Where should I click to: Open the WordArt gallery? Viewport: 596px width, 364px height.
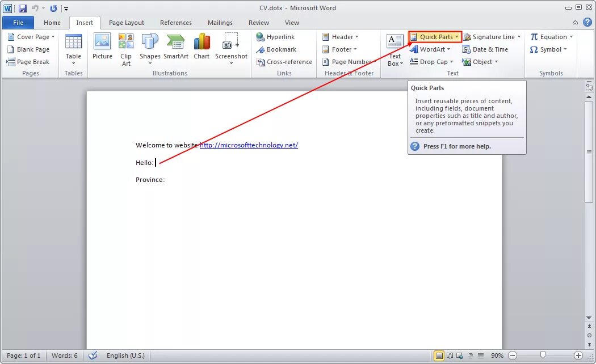click(x=430, y=49)
